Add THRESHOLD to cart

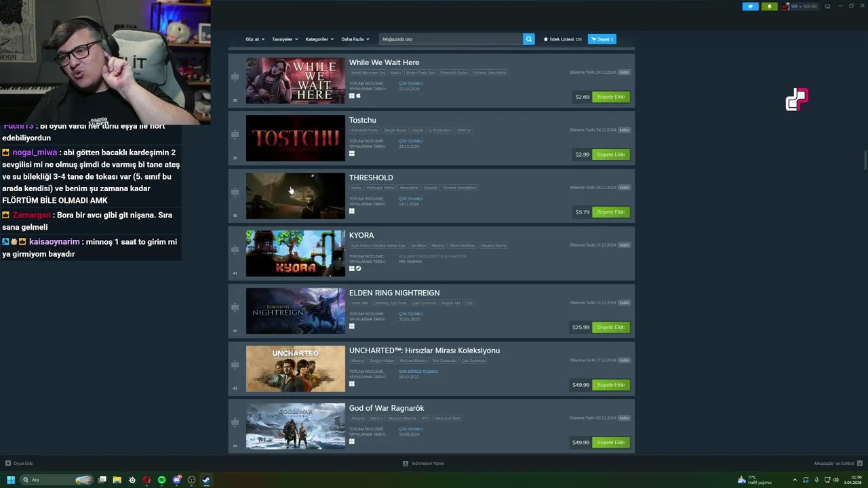point(611,212)
